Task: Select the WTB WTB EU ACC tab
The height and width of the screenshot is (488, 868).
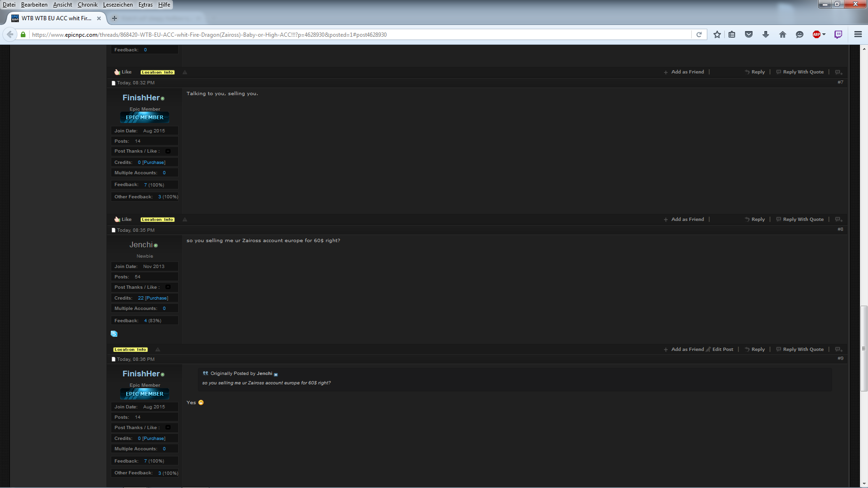Action: [x=56, y=18]
